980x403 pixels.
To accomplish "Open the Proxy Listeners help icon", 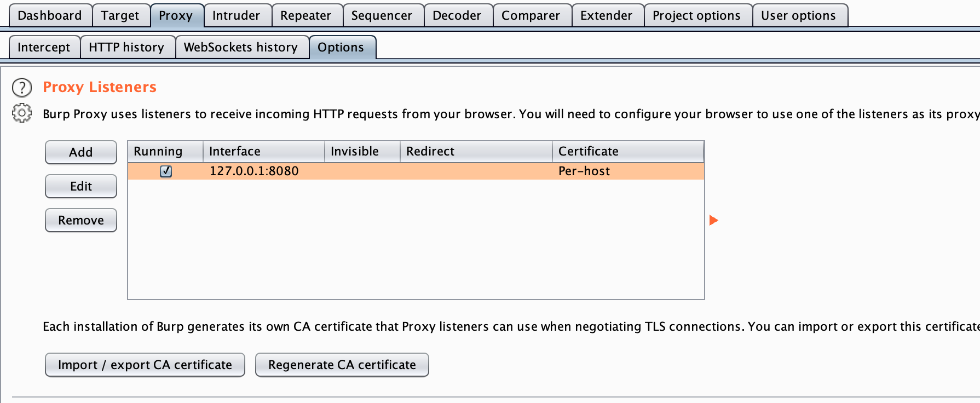I will [22, 88].
